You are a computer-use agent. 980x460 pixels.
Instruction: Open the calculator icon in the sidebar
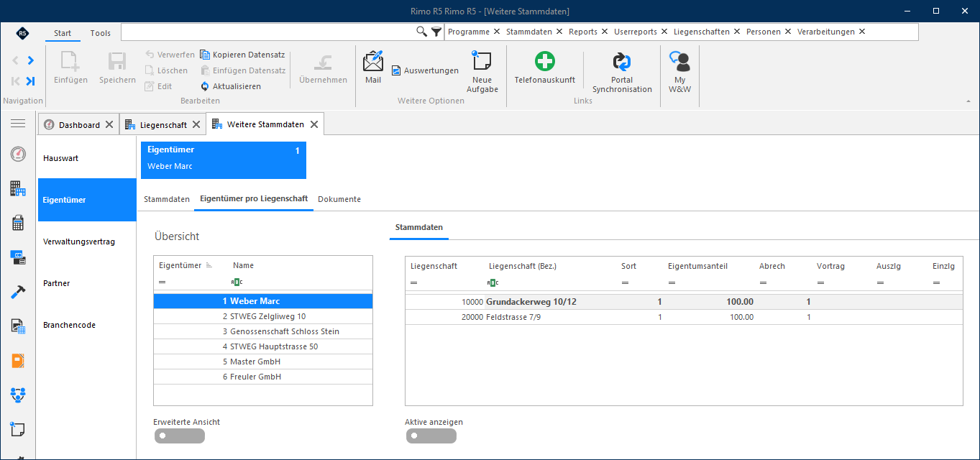coord(18,223)
